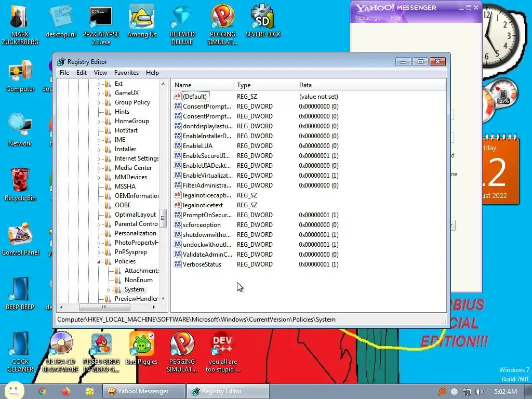Select the dontdisplaylastu... value
The image size is (532, 399).
208,126
